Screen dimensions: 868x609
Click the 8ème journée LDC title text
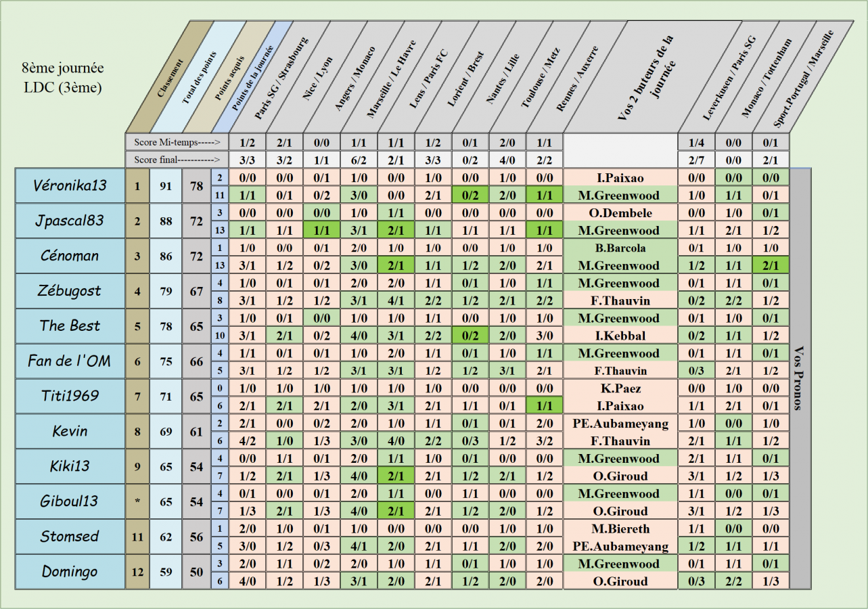coord(62,78)
